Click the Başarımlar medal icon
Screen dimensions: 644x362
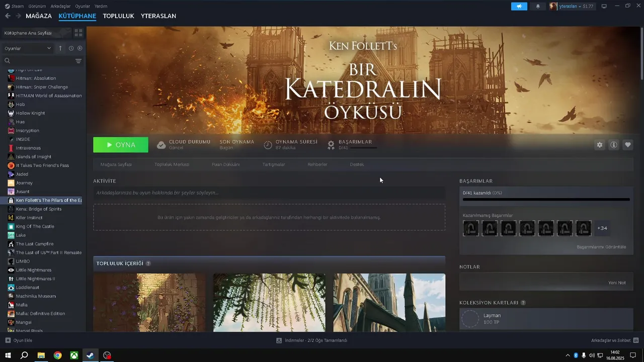[331, 145]
